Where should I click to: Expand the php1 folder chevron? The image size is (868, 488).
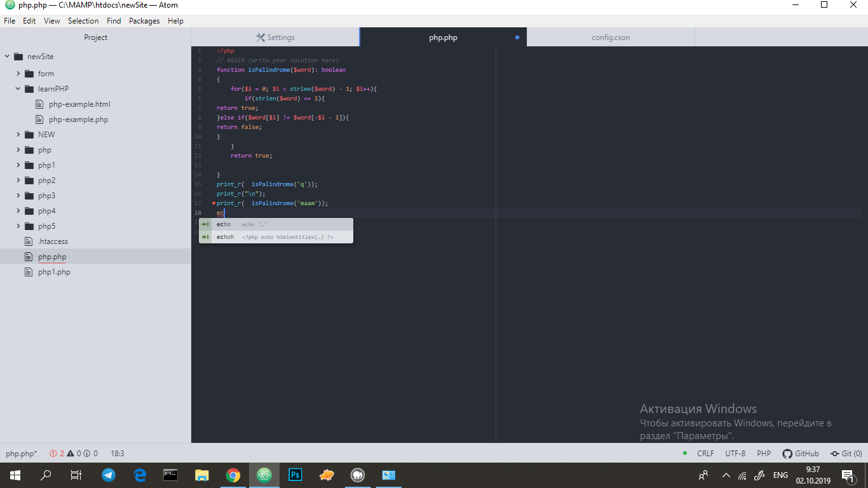(x=18, y=165)
